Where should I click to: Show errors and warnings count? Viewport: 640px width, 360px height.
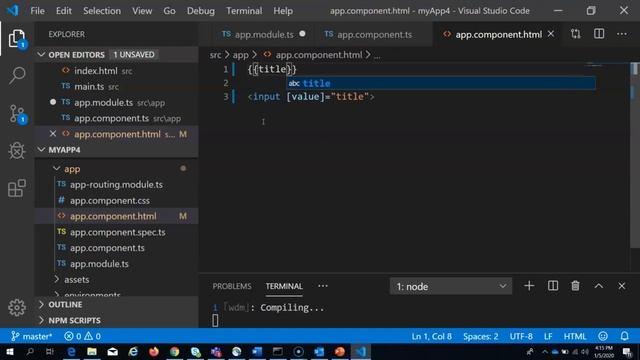[x=82, y=336]
